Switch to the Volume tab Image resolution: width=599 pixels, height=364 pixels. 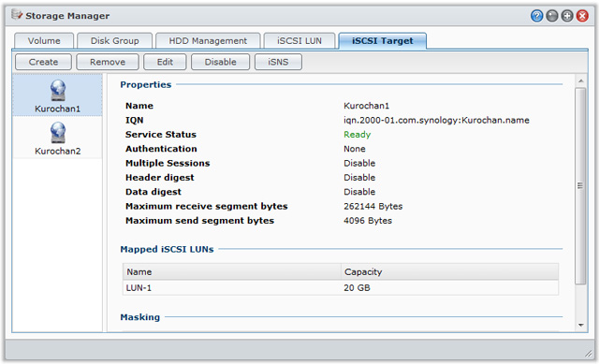point(44,41)
